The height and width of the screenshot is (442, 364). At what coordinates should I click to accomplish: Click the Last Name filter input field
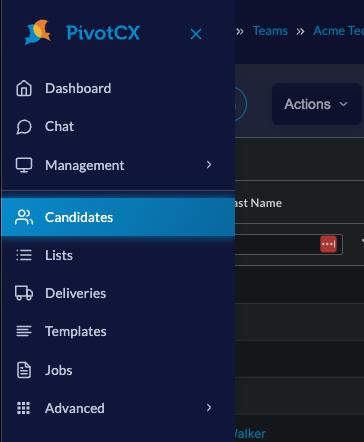289,244
